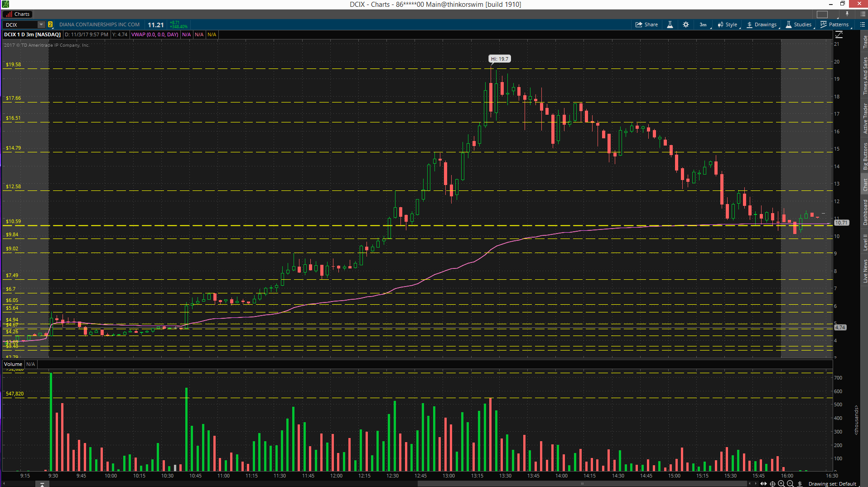The width and height of the screenshot is (868, 487).
Task: Click the flask icon next to Share
Action: coord(670,24)
